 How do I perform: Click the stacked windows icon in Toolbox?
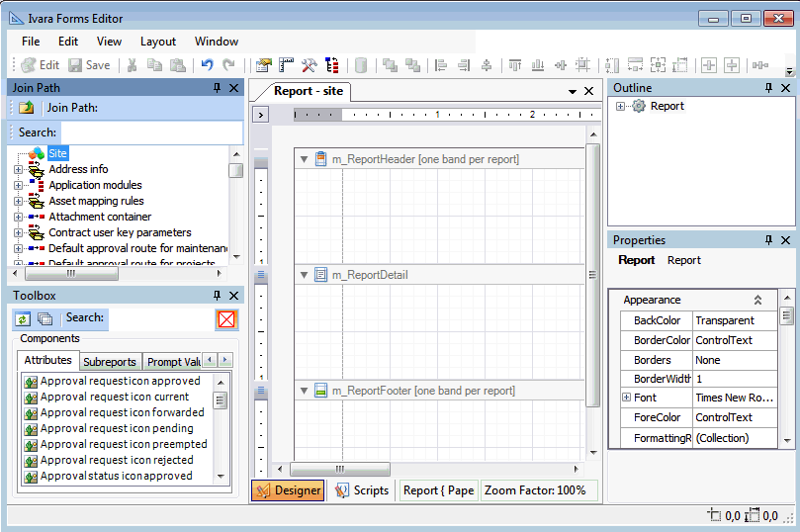44,318
